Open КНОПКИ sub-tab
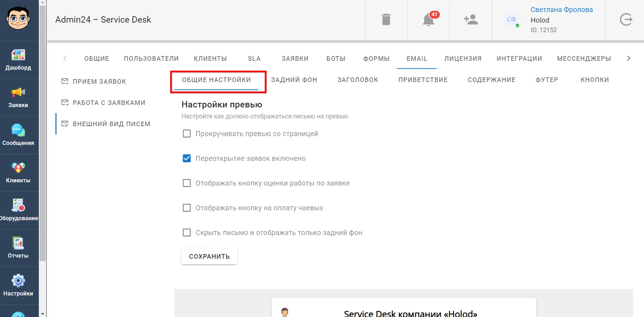644x317 pixels. click(x=595, y=80)
